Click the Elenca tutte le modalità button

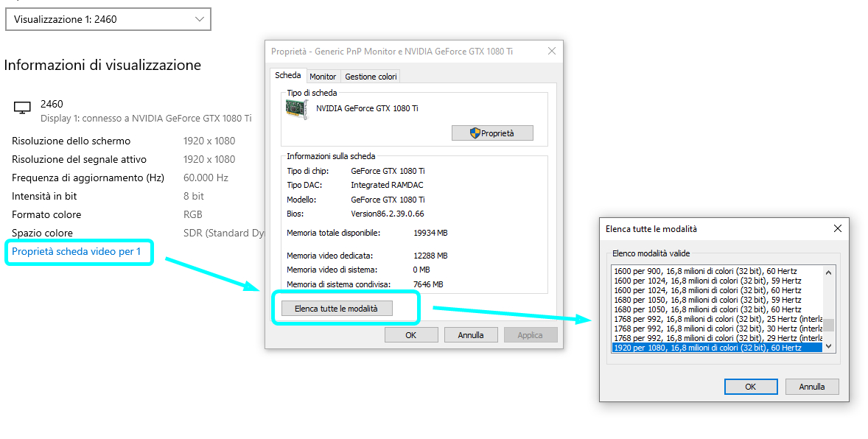point(337,309)
